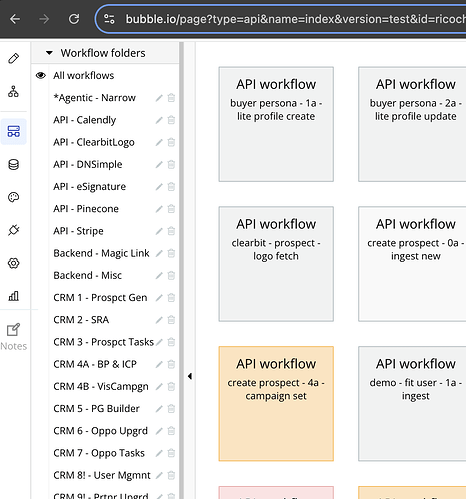Edit the API - Stripe folder name
Viewport: 466px width, 499px height.
coord(159,231)
